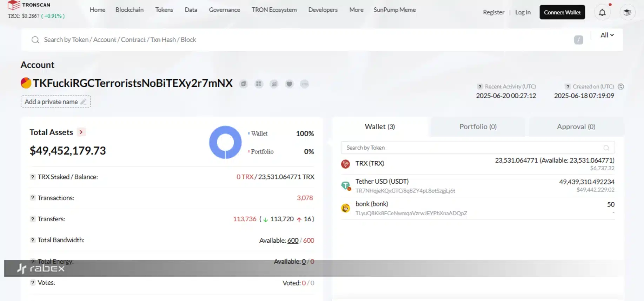The width and height of the screenshot is (644, 301).
Task: Click the Portfolio 0% legend entry
Action: [x=281, y=151]
